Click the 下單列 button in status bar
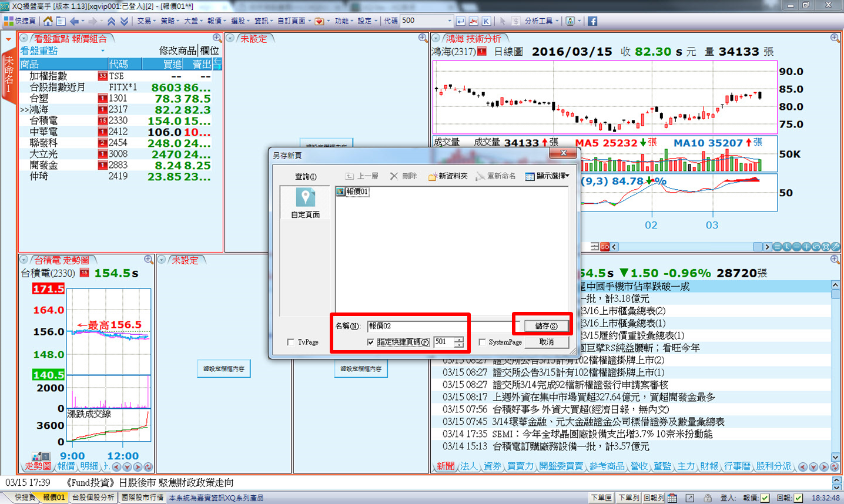 click(x=628, y=498)
